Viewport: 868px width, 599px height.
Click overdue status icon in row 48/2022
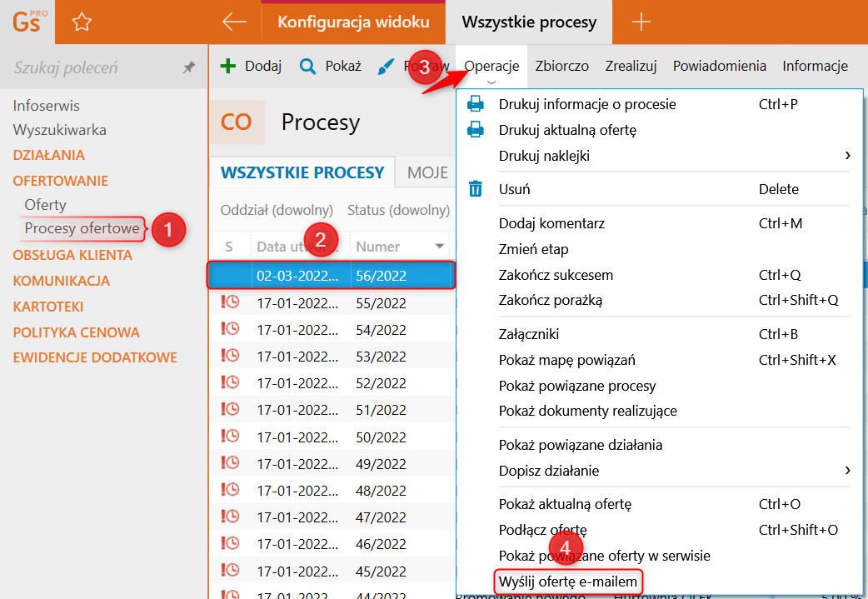tap(230, 489)
